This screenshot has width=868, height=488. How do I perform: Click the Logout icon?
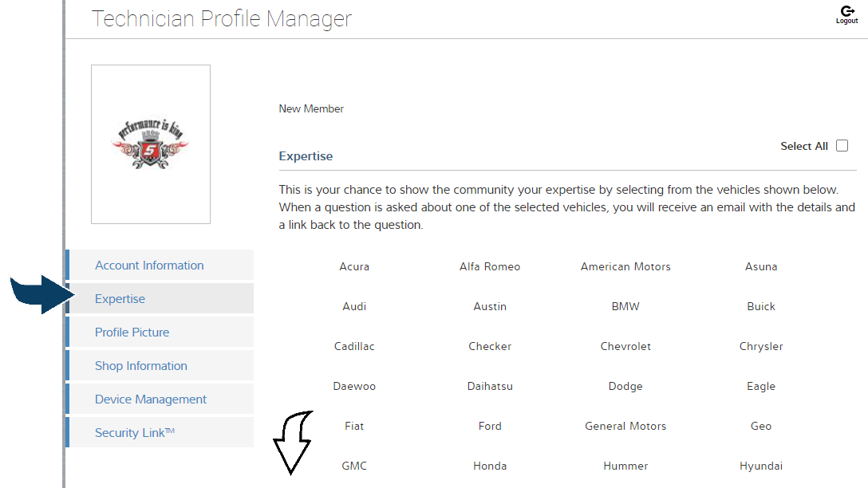point(846,12)
